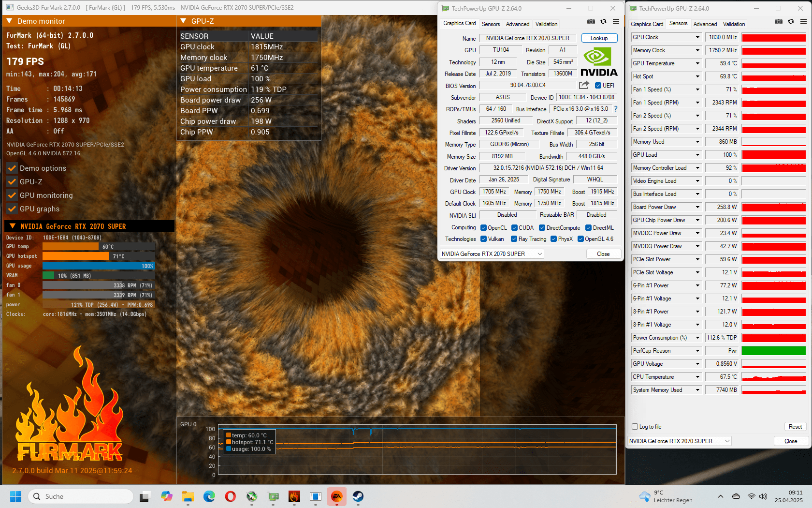Switch to Advanced tab in Sensors window
Screen dimensions: 812x508
click(x=705, y=24)
